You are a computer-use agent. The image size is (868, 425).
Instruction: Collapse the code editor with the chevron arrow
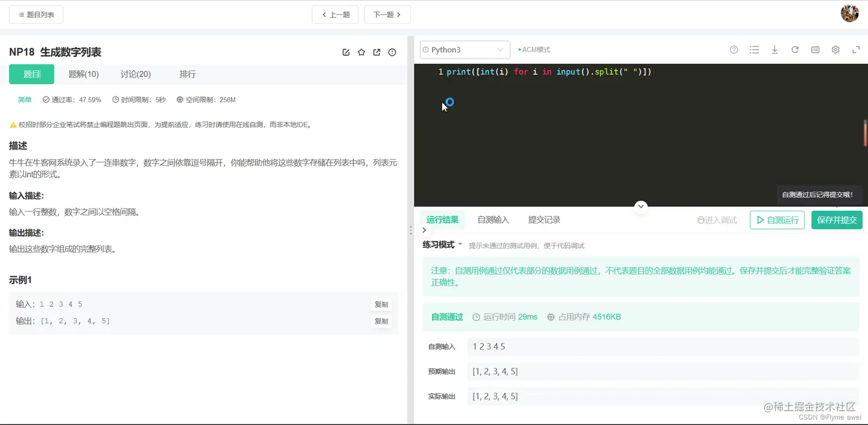point(641,206)
